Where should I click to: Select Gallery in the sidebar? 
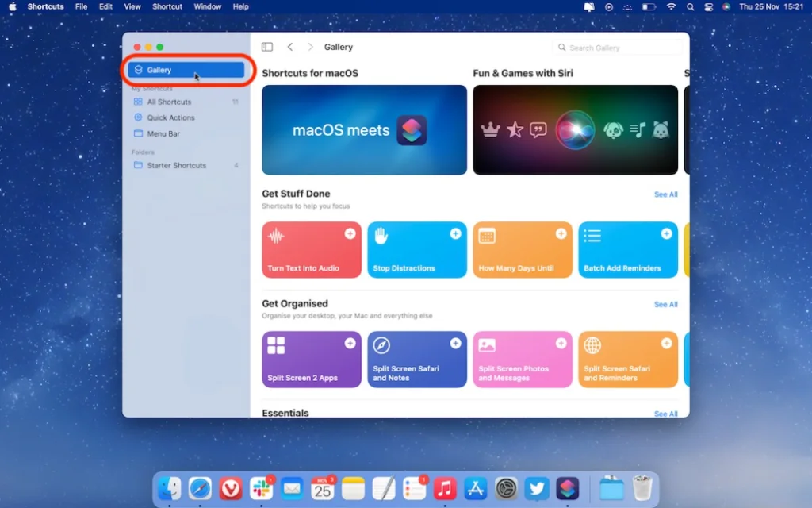tap(186, 70)
